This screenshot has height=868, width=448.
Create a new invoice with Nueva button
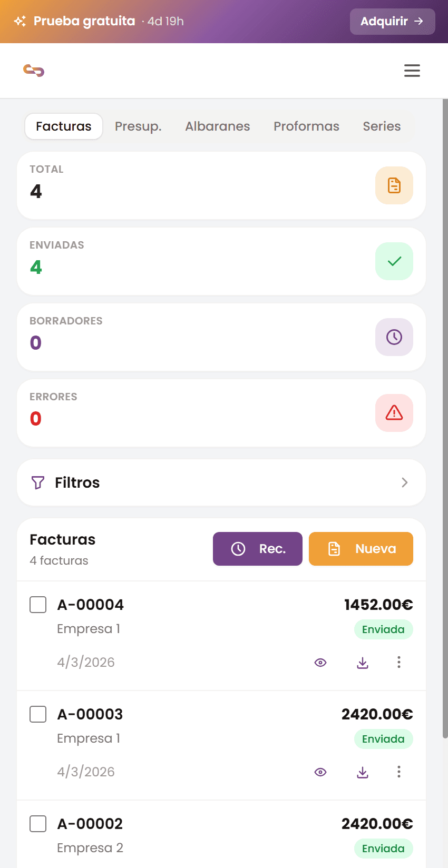(361, 549)
